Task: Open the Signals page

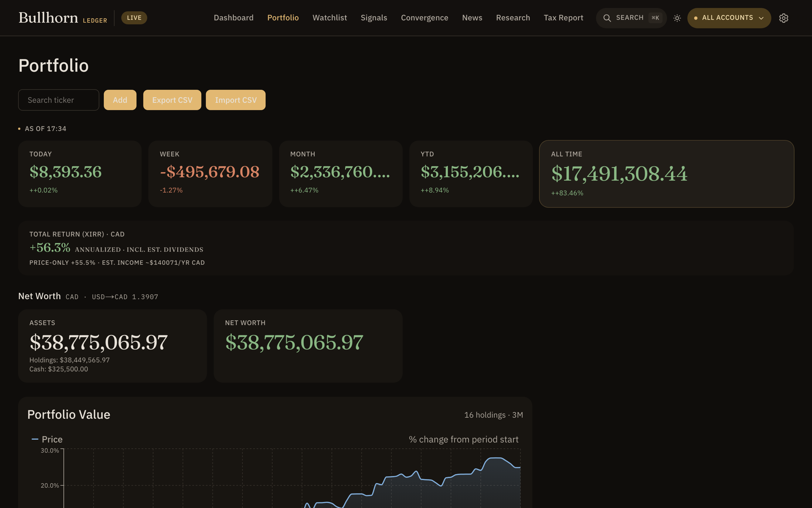Action: click(374, 18)
